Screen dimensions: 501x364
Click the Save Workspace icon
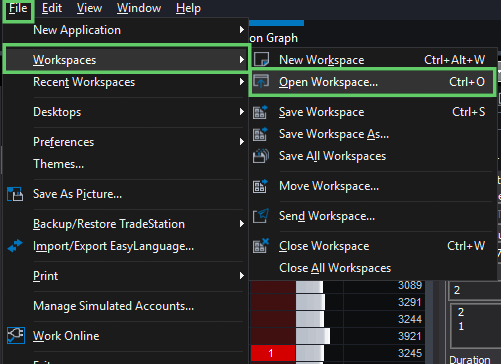(x=260, y=112)
